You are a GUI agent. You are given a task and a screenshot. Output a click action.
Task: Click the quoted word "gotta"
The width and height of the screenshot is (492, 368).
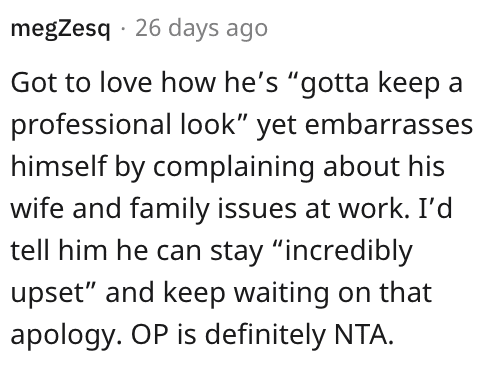click(x=335, y=84)
